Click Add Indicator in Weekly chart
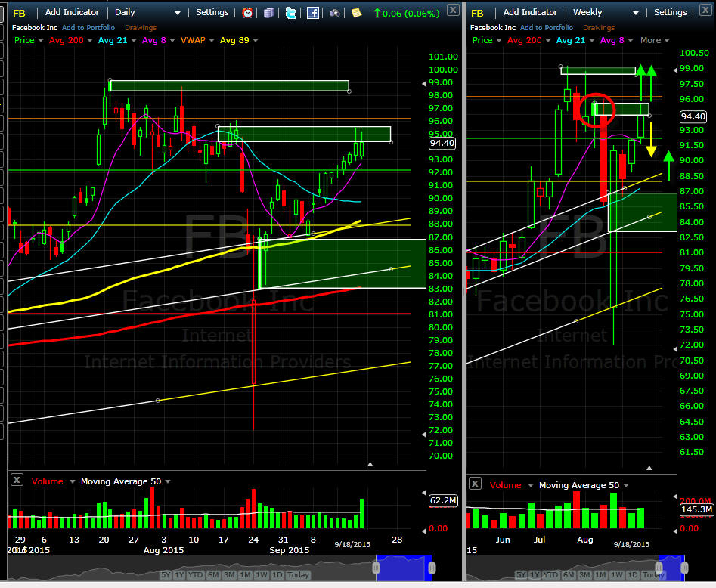Viewport: 716px width, 588px height. point(530,12)
